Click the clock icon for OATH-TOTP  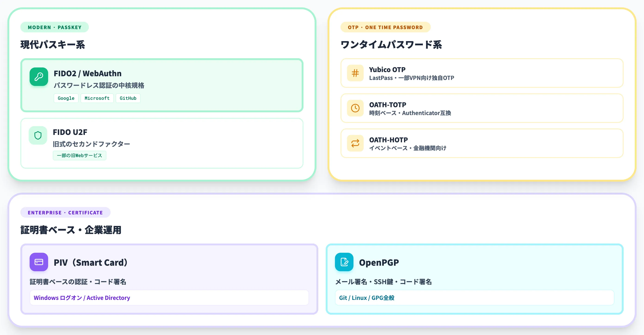pos(355,108)
